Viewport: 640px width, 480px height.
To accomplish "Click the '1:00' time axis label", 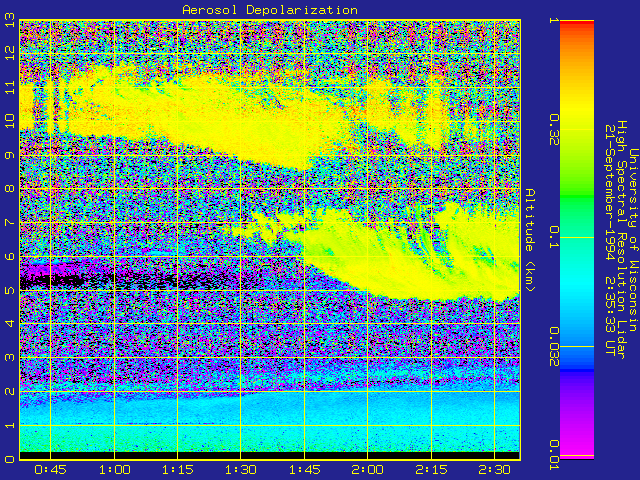I will pyautogui.click(x=114, y=470).
